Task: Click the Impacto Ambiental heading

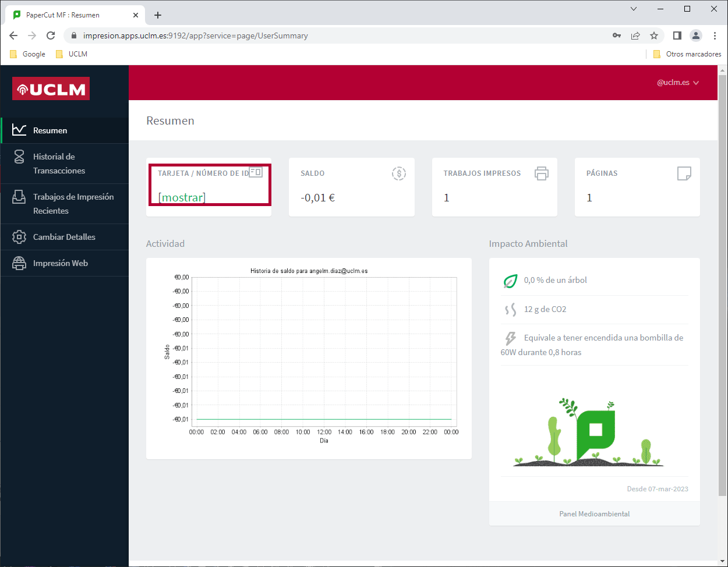Action: pyautogui.click(x=528, y=243)
